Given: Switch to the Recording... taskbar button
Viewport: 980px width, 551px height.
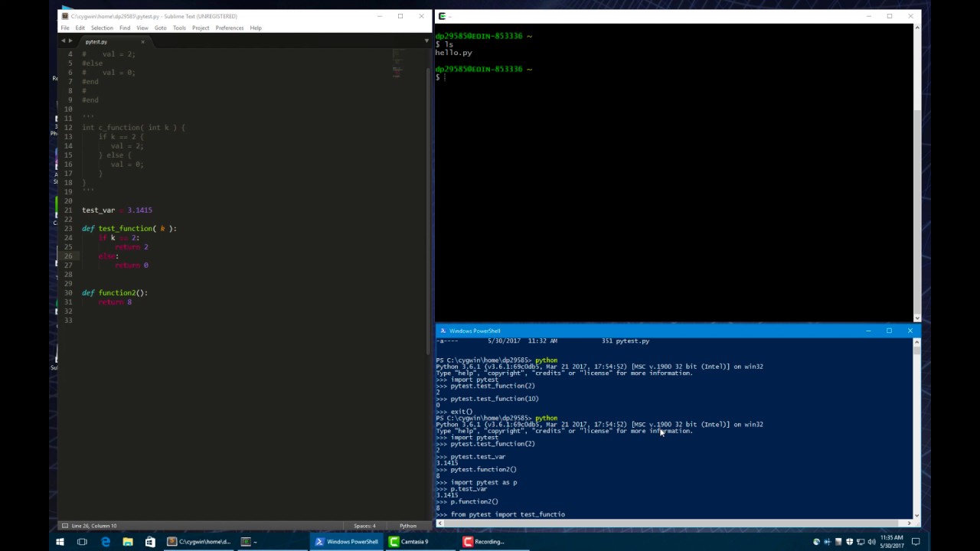Looking at the screenshot, I should pos(495,542).
